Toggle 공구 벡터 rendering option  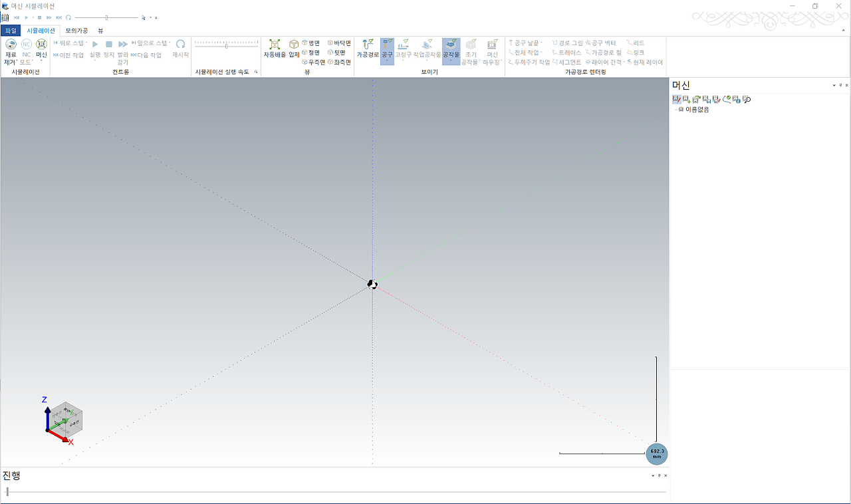tap(600, 43)
